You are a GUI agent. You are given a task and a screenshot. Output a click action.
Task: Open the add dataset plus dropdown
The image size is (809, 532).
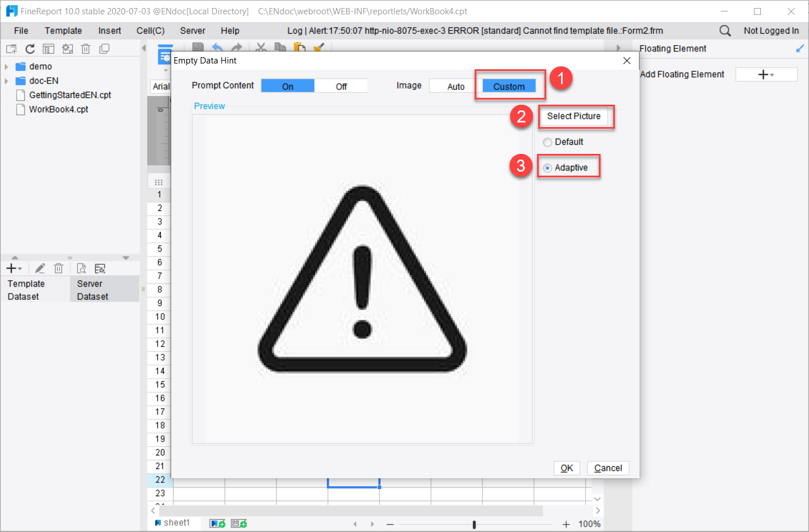point(14,268)
